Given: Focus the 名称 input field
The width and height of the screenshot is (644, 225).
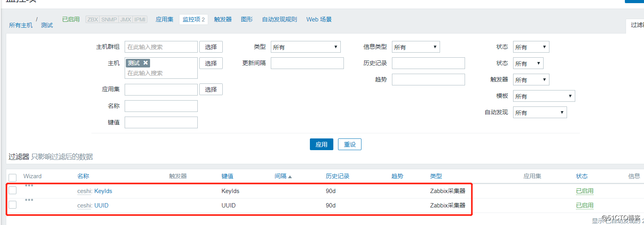Looking at the screenshot, I should 161,106.
